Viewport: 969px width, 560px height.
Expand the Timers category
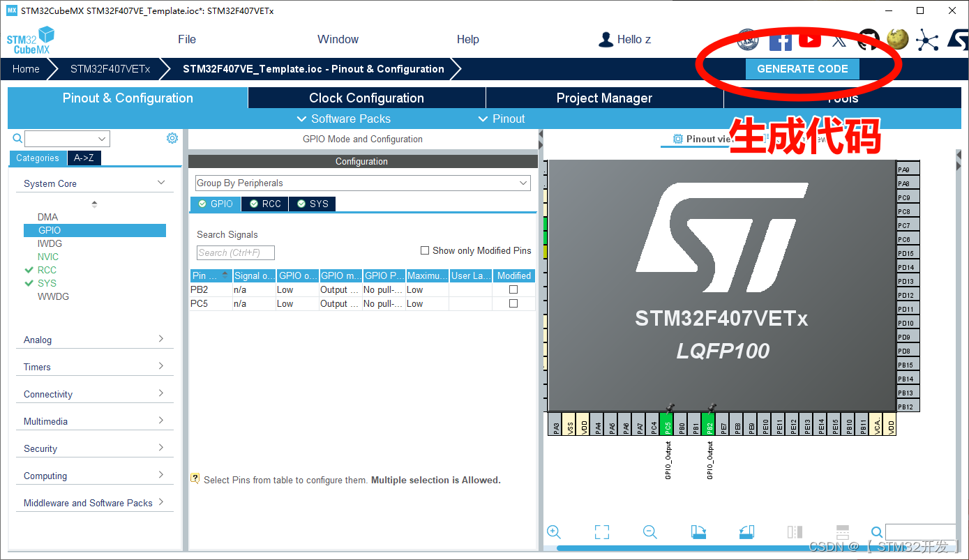pos(95,367)
